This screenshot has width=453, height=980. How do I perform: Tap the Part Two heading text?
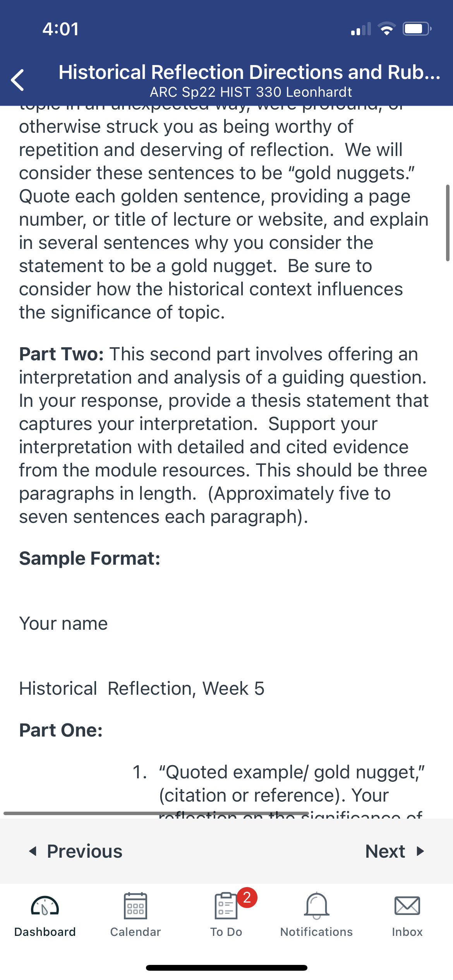62,354
